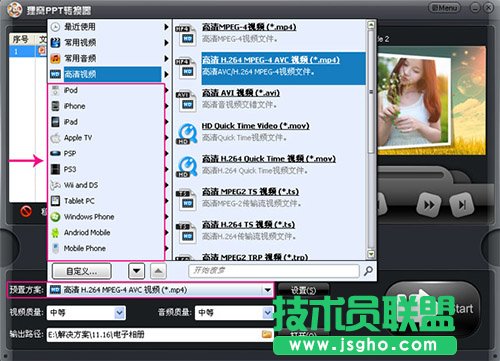This screenshot has height=361, width=500.
Task: Click the 设置(S) settings button
Action: pos(303,290)
